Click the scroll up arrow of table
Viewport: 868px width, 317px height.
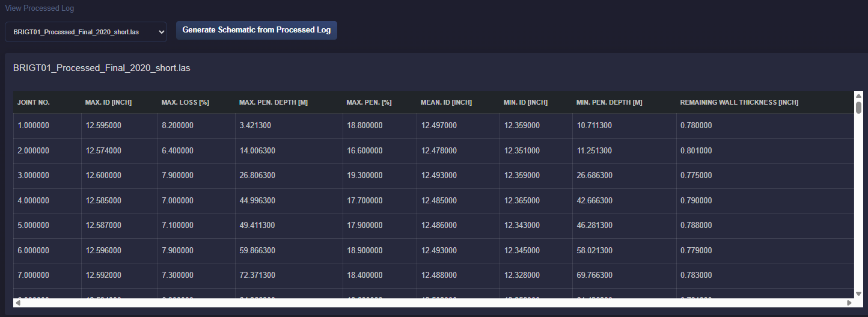pyautogui.click(x=858, y=96)
